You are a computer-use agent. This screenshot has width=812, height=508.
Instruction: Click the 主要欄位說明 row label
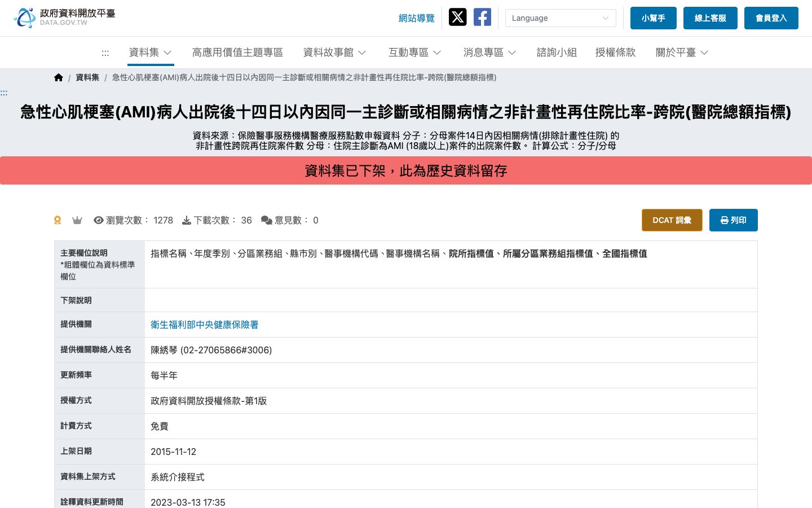click(x=84, y=253)
